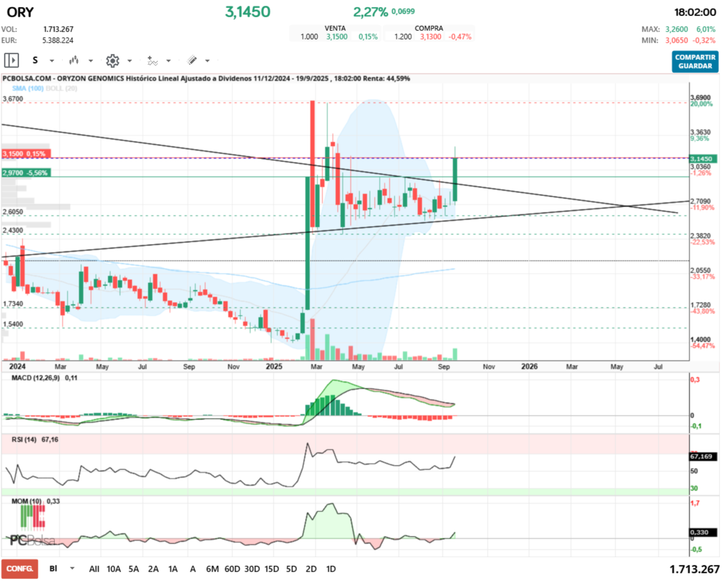
Task: Click the MAX value 3,2600
Action: (676, 29)
